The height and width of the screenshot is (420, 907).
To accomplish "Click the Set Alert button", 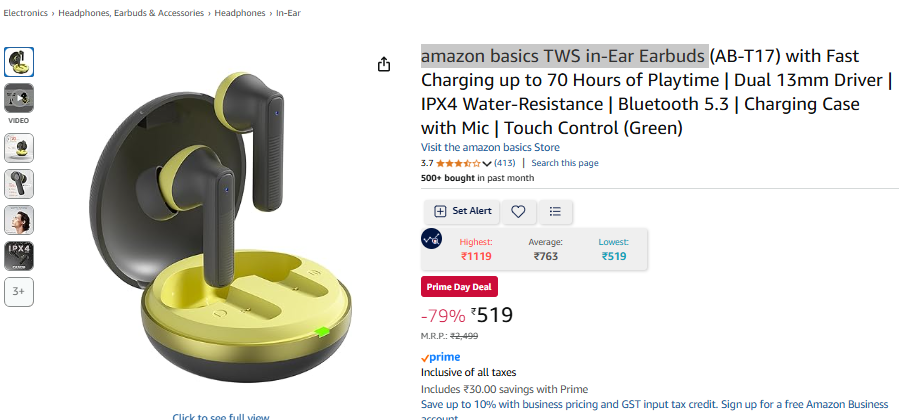I will point(462,211).
